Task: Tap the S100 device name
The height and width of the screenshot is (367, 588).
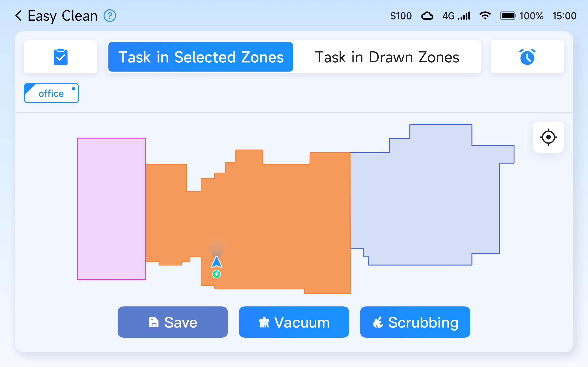Action: click(401, 16)
